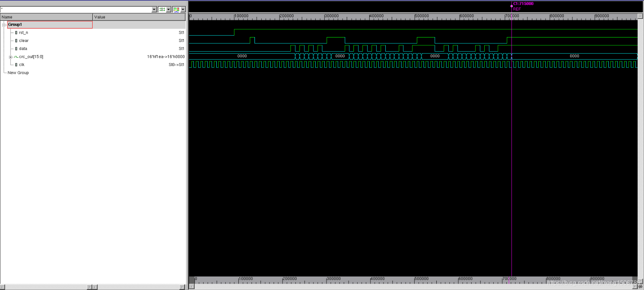Click the Name column header

(x=46, y=17)
